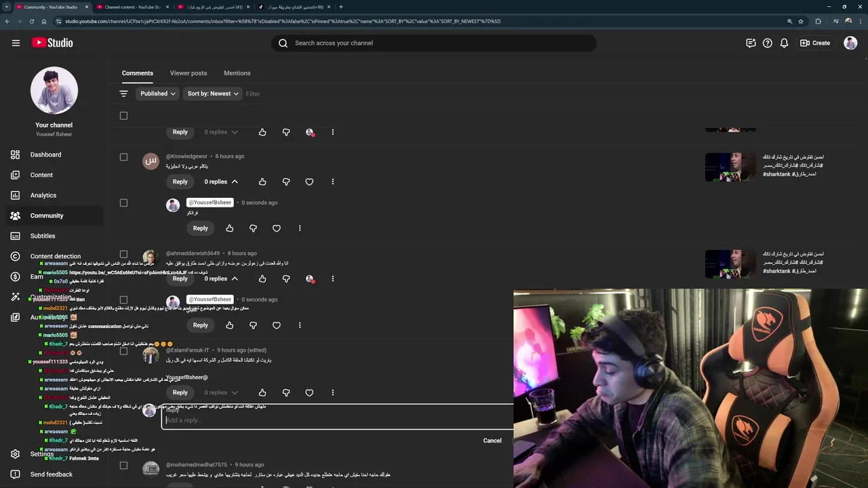Like the @EslamFarouk-IT comment

(x=262, y=392)
